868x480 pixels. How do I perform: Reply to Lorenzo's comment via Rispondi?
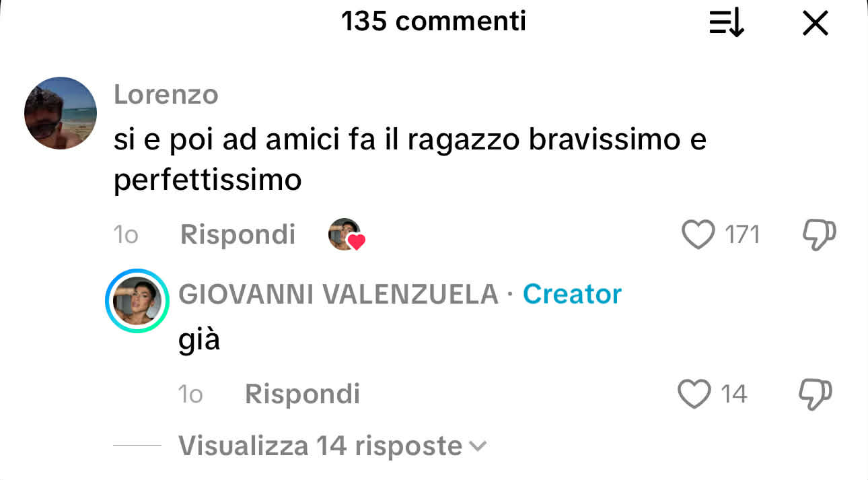pyautogui.click(x=238, y=235)
